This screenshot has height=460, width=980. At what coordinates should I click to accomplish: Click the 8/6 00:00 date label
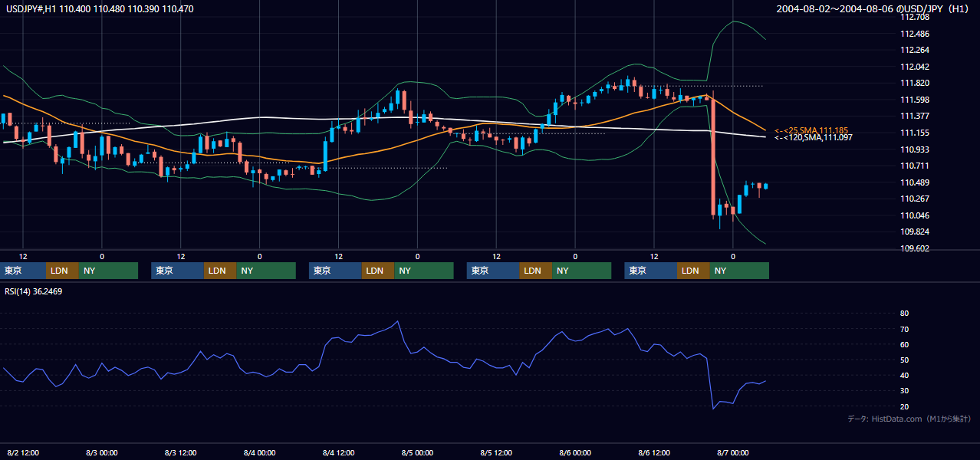(576, 453)
